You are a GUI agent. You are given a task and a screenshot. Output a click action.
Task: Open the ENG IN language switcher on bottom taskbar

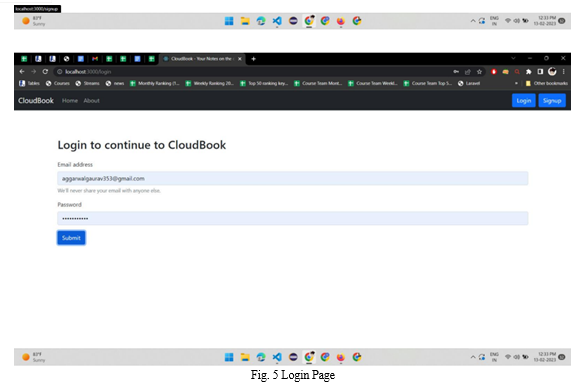[x=495, y=357]
